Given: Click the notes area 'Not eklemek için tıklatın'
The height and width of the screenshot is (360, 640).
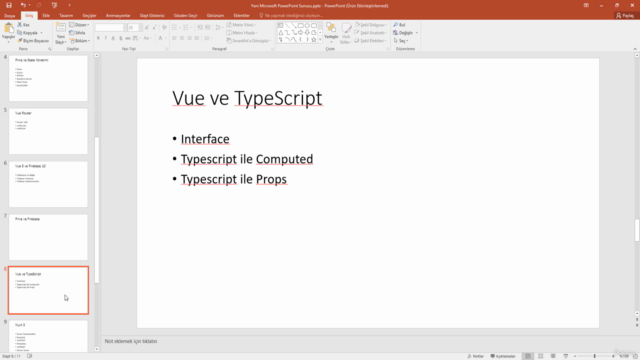Looking at the screenshot, I should tap(131, 341).
